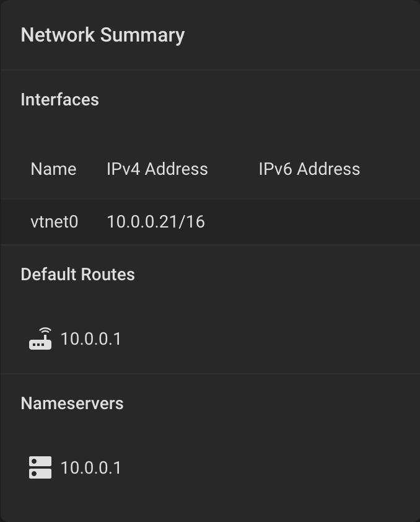Click the server icon under Nameservers

[x=40, y=467]
